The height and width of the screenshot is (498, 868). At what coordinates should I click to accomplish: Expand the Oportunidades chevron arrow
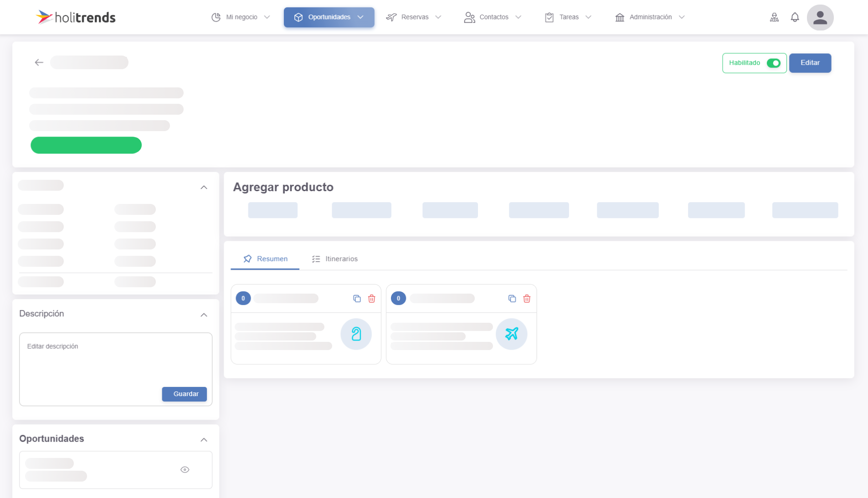click(x=360, y=17)
